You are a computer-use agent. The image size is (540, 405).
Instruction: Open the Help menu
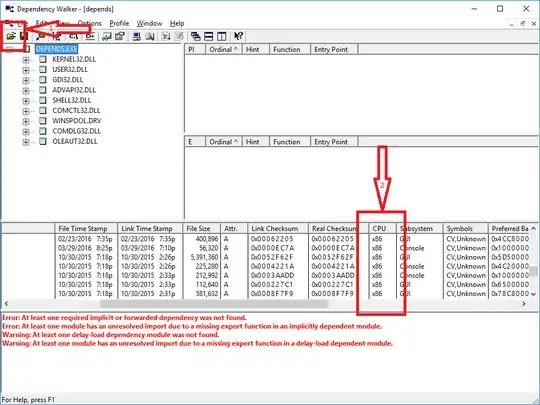177,23
